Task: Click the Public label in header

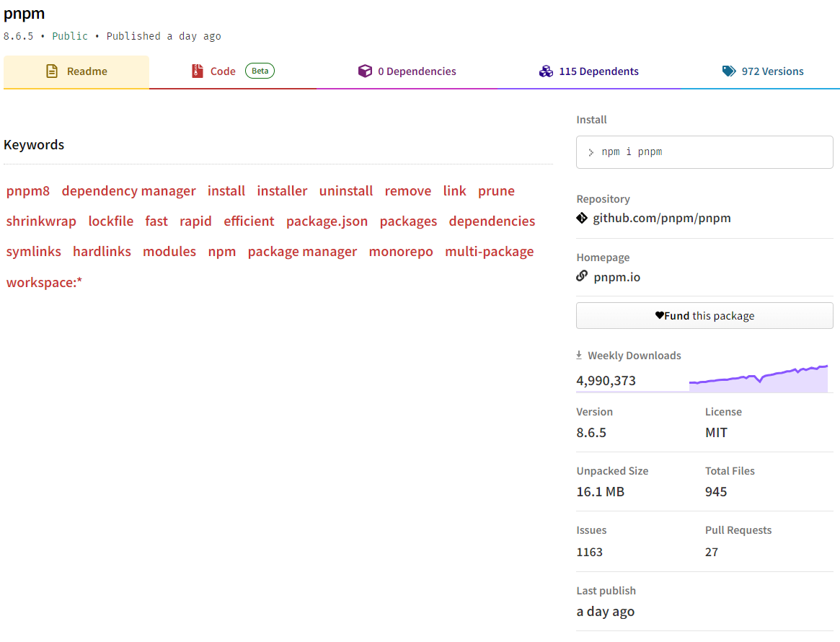Action: point(70,36)
